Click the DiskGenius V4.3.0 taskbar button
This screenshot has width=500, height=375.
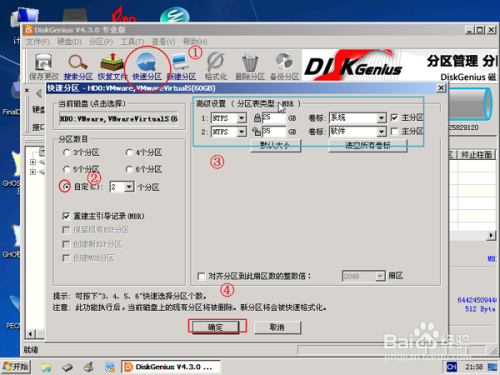coord(171,367)
